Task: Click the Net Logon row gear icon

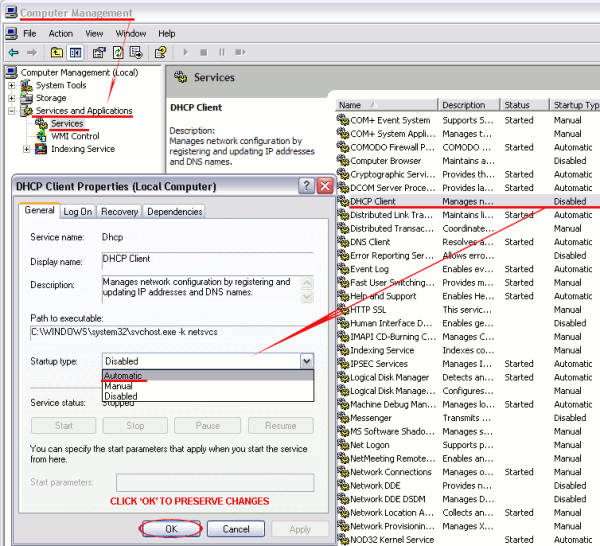Action: point(343,445)
